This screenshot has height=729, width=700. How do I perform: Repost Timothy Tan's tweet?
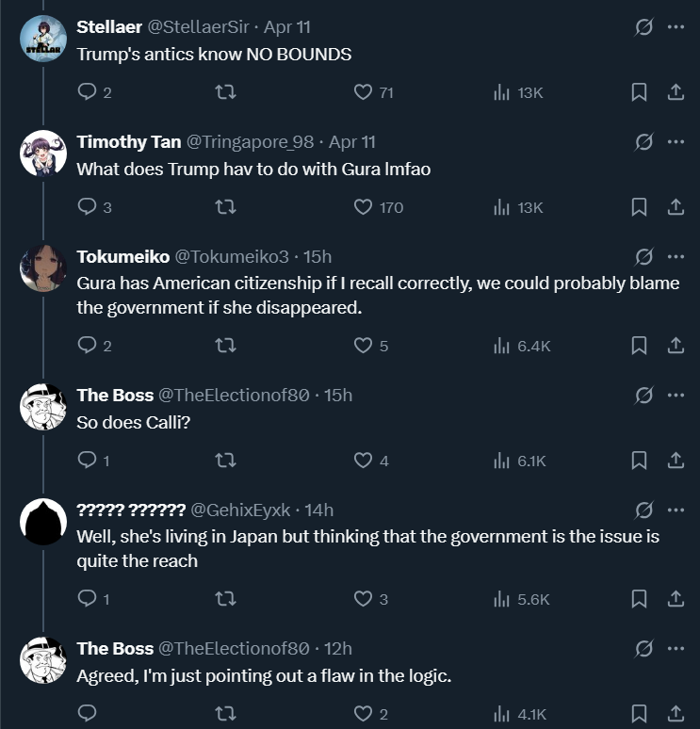pyautogui.click(x=225, y=206)
